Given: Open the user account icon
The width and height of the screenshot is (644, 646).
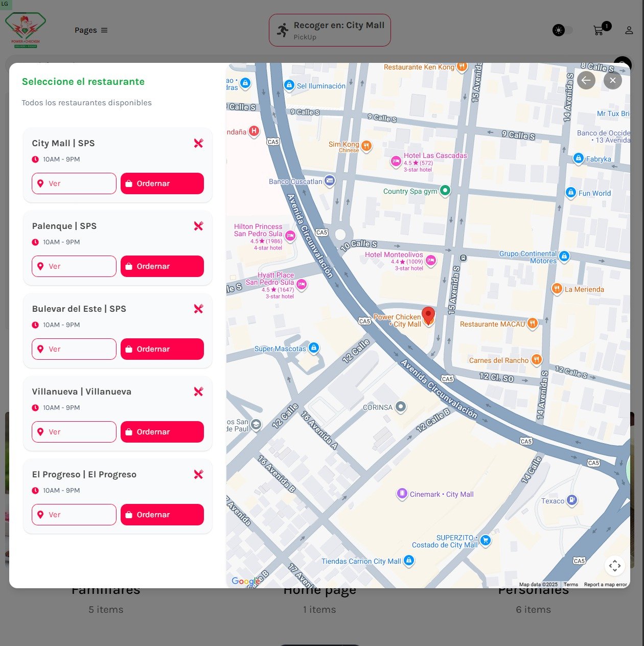Looking at the screenshot, I should [x=629, y=31].
